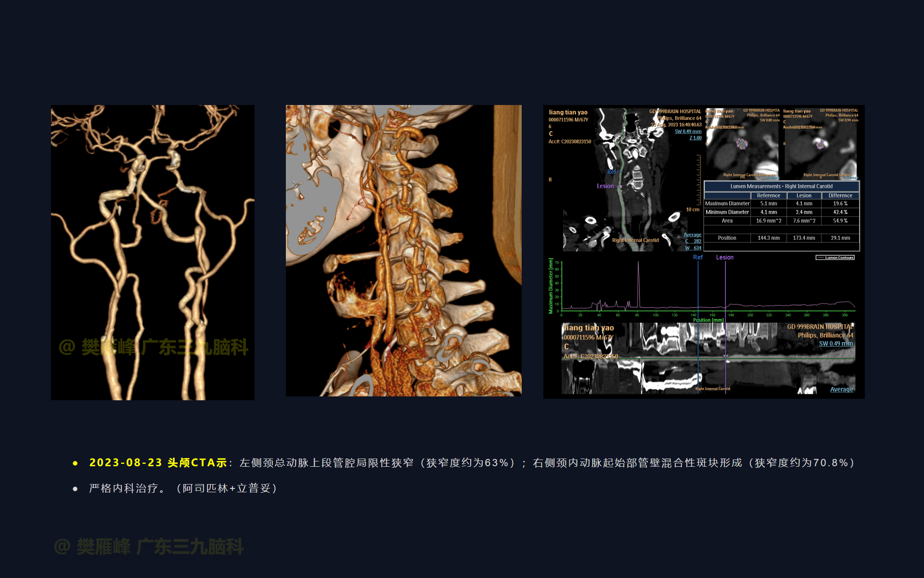Click the Lesion column header in table
The height and width of the screenshot is (578, 924).
pyautogui.click(x=804, y=196)
